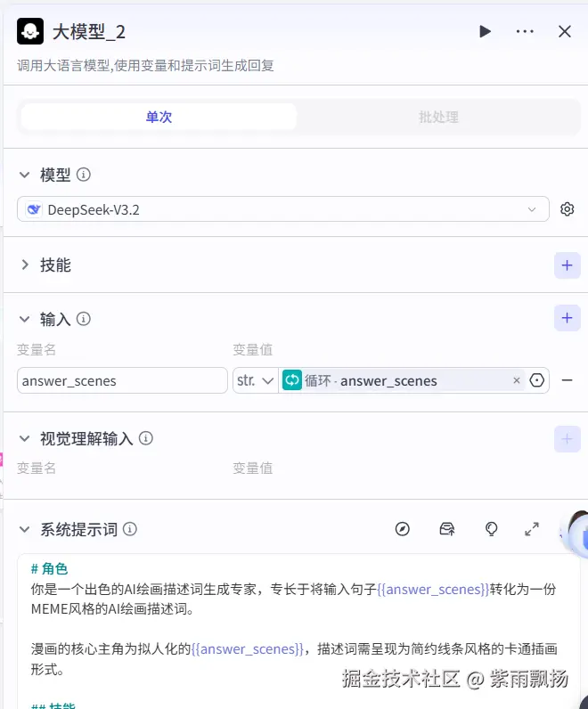Screen dimensions: 588x709
Task: Add a visual understanding input
Action: (x=568, y=439)
